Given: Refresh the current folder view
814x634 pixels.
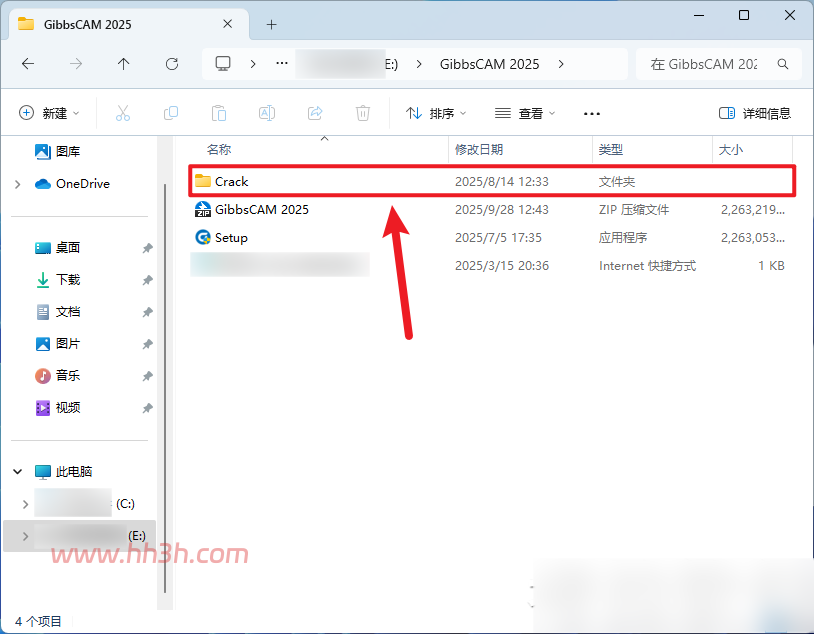Looking at the screenshot, I should tap(172, 64).
